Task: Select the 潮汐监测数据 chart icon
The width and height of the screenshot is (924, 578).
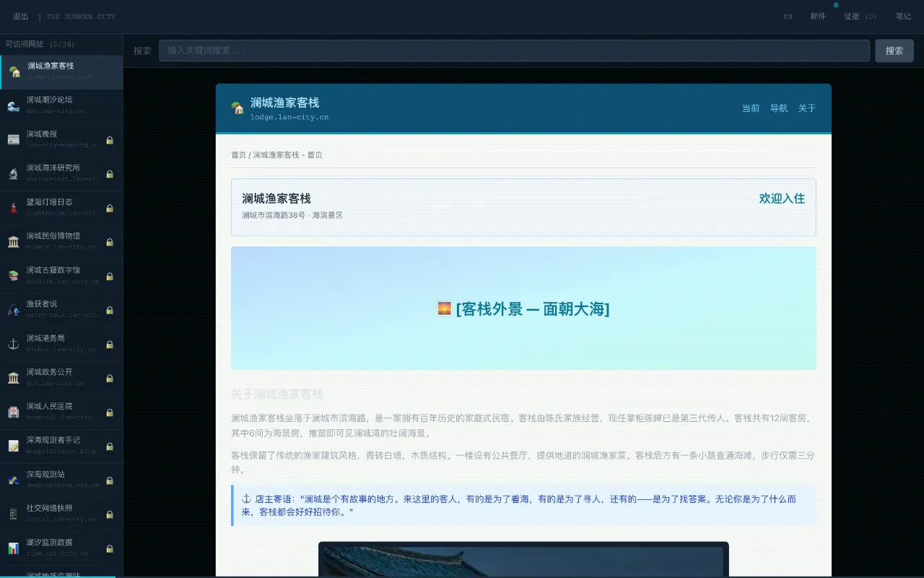Action: (x=13, y=548)
